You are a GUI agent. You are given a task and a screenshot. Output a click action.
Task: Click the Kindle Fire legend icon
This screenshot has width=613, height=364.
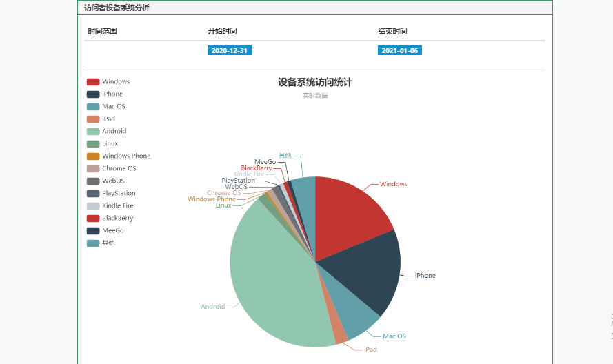(x=93, y=205)
